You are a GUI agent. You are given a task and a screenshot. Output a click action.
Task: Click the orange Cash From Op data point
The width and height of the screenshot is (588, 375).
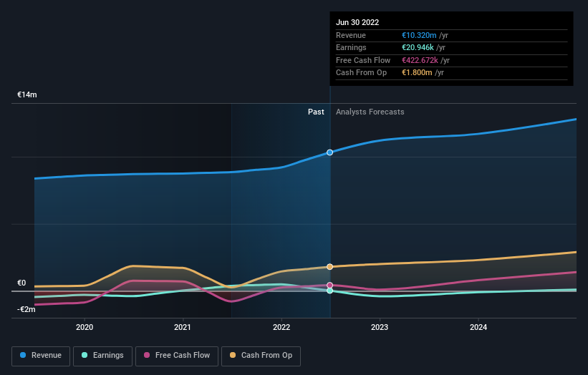[329, 267]
